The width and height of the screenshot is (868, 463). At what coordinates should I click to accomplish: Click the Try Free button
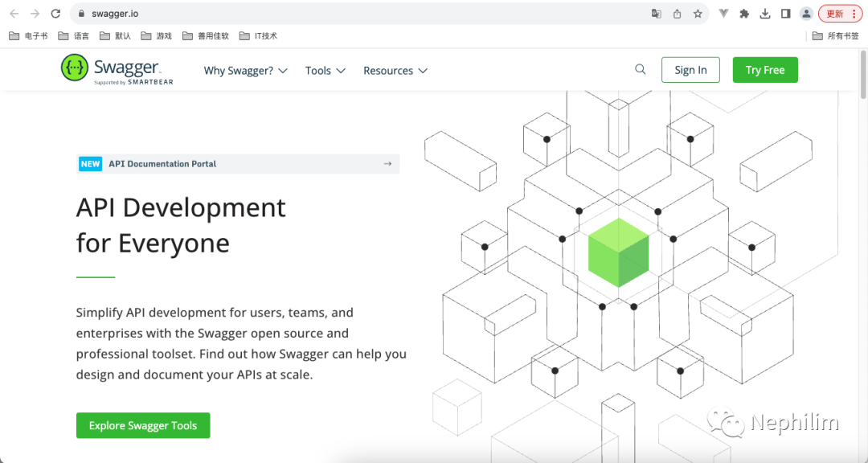click(765, 70)
